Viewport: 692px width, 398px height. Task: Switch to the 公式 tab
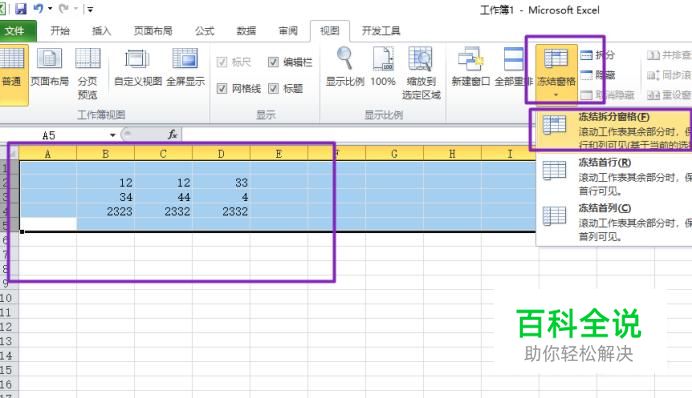point(204,31)
